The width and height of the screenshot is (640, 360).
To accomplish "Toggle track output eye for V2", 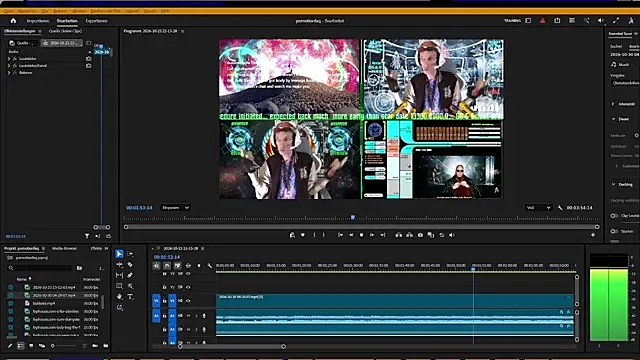I will [188, 287].
